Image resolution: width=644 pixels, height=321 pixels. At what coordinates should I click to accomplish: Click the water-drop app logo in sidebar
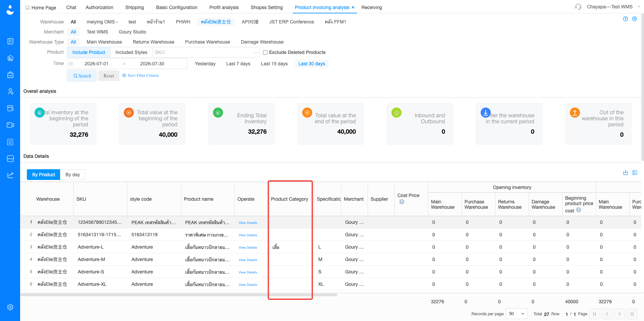[x=10, y=10]
